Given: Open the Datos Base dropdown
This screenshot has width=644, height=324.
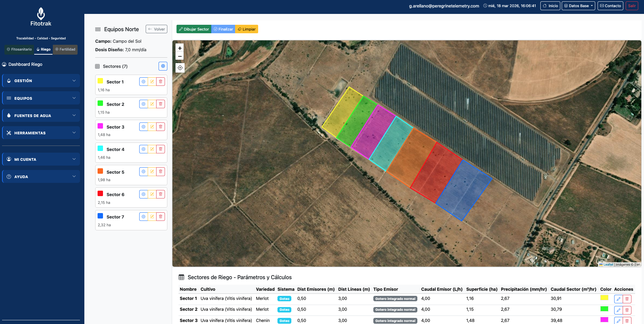Looking at the screenshot, I should coord(578,6).
